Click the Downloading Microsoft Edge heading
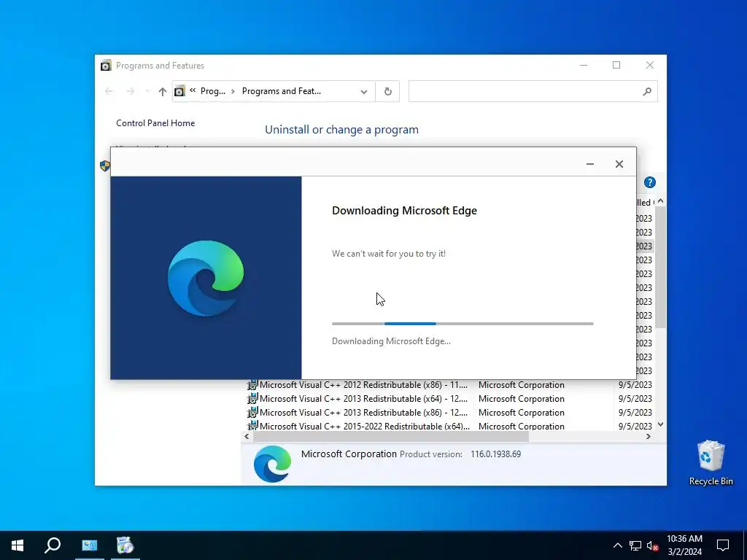 coord(404,211)
